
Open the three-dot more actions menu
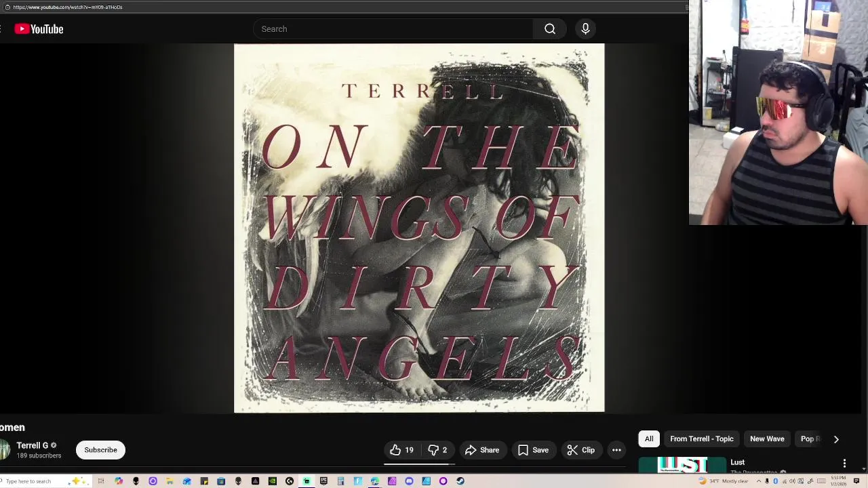pos(616,450)
